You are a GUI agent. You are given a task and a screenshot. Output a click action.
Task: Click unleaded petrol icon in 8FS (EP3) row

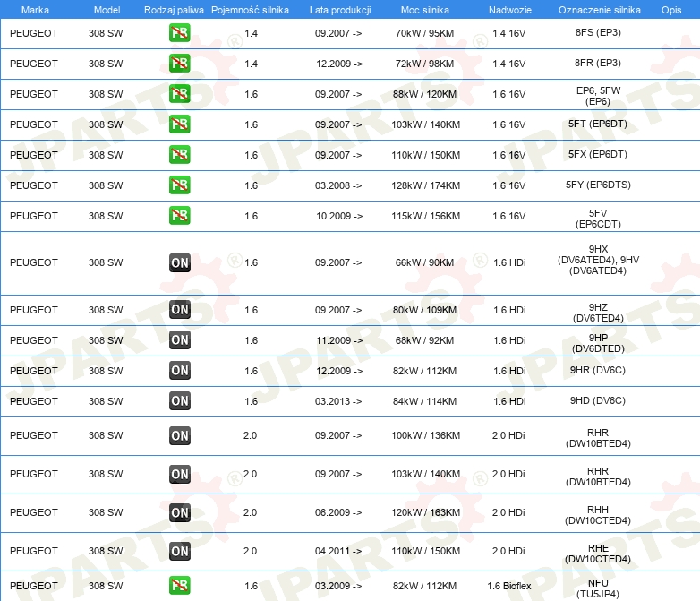179,33
